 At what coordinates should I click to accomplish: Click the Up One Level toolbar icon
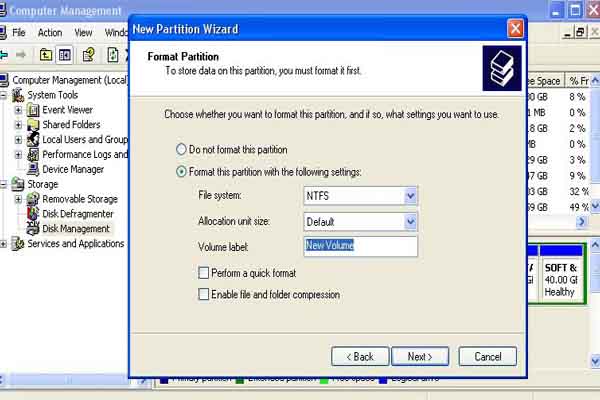[44, 54]
